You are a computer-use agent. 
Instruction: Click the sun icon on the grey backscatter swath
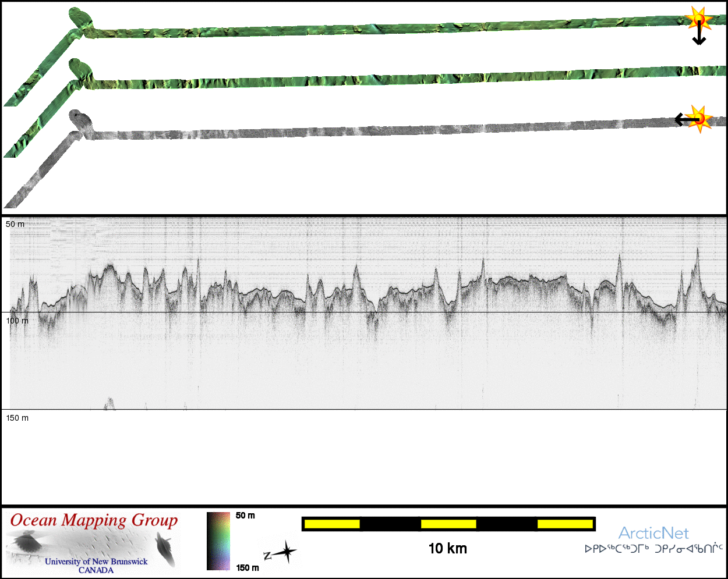point(700,118)
